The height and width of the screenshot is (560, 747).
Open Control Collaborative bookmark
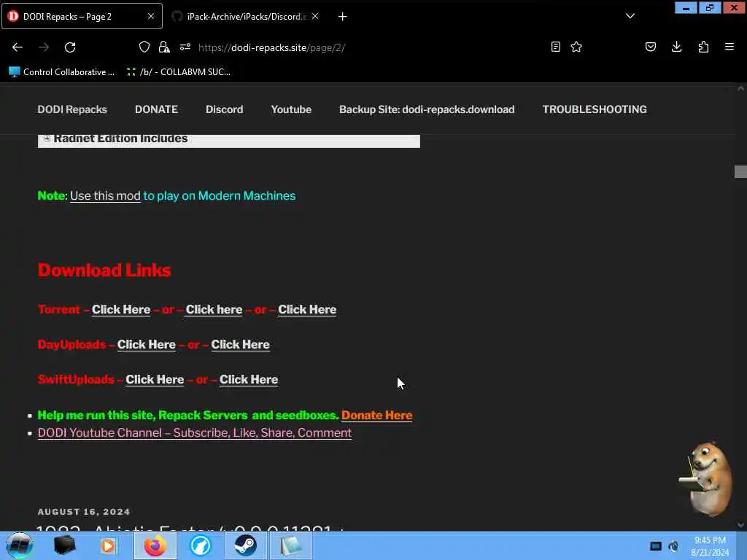(62, 72)
